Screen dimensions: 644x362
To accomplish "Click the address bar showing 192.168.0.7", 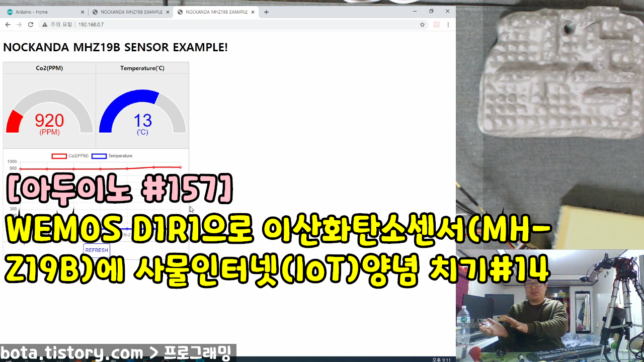I will (234, 24).
